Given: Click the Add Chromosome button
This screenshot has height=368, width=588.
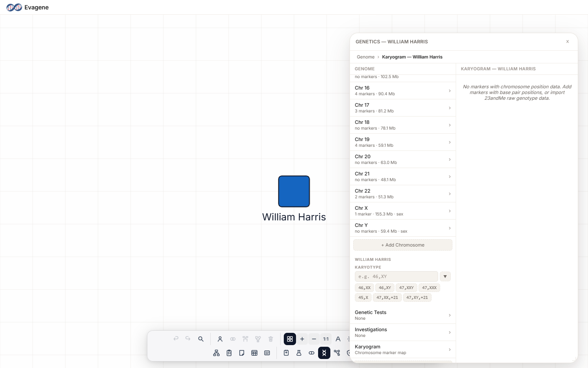Looking at the screenshot, I should click(403, 245).
